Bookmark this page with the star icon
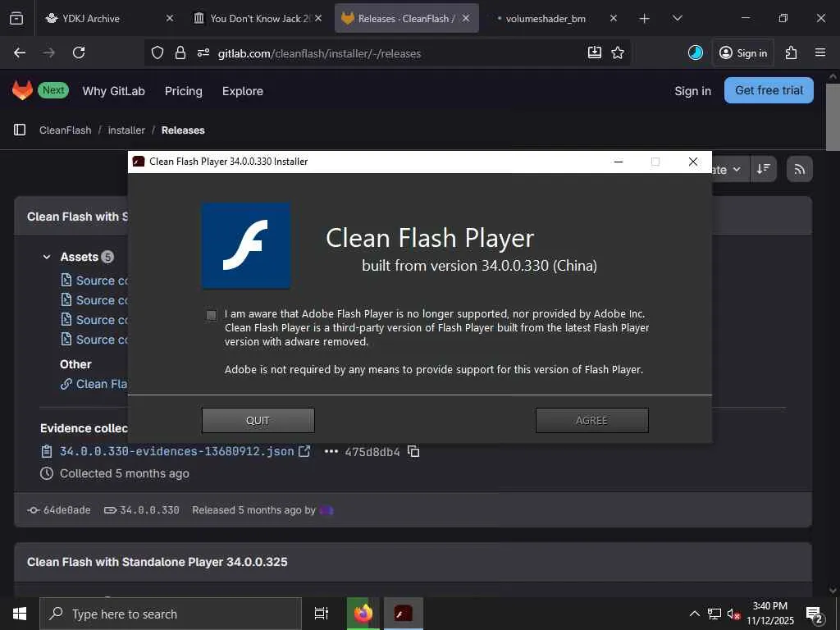 [x=618, y=52]
